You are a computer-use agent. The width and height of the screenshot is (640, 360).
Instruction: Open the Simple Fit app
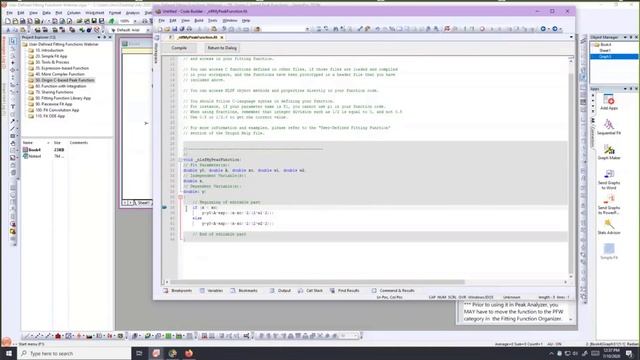[609, 251]
